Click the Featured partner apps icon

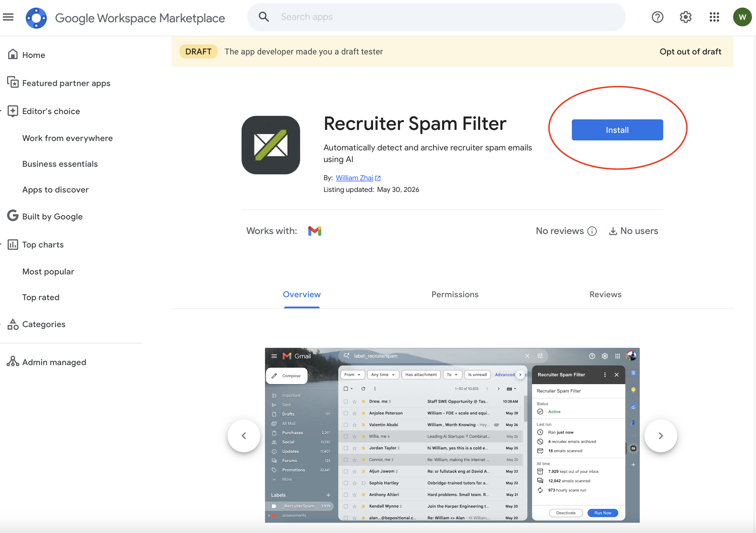click(x=13, y=82)
